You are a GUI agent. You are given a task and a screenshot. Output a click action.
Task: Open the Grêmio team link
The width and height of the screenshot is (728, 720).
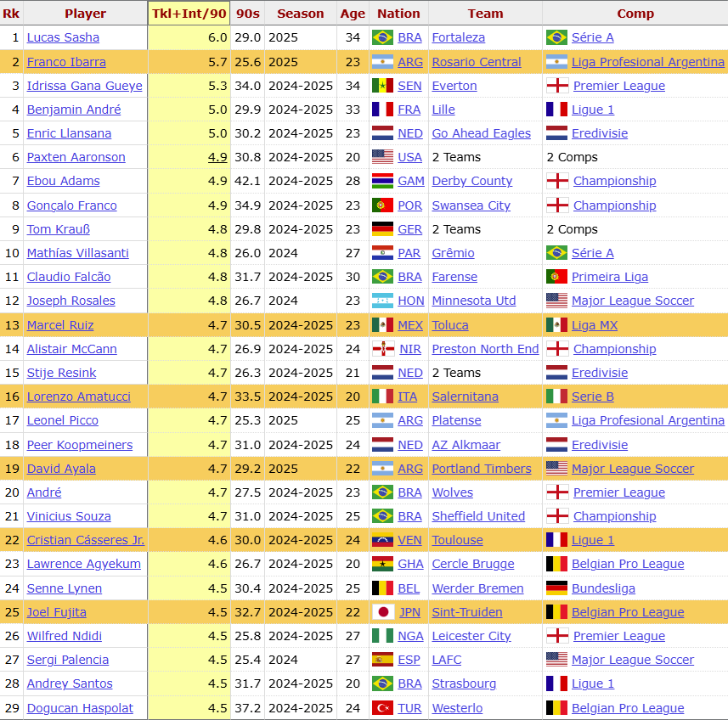click(453, 253)
